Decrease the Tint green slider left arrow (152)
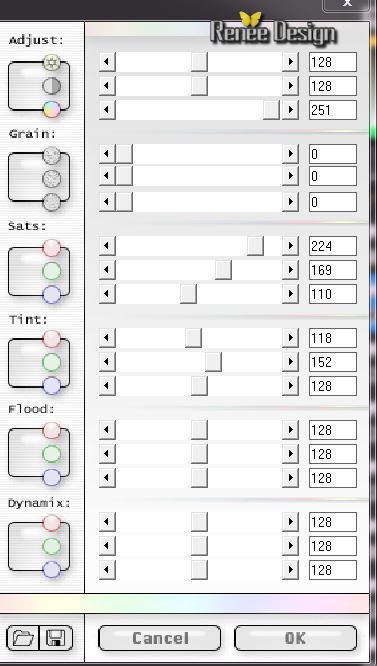Viewport: 377px width, 666px height. (x=107, y=362)
